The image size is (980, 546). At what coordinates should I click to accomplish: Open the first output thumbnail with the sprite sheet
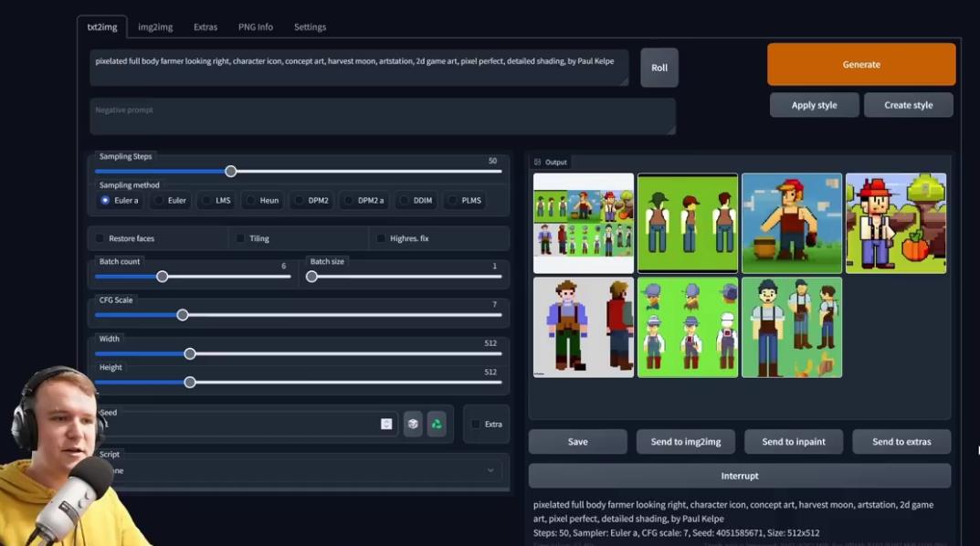coord(583,223)
